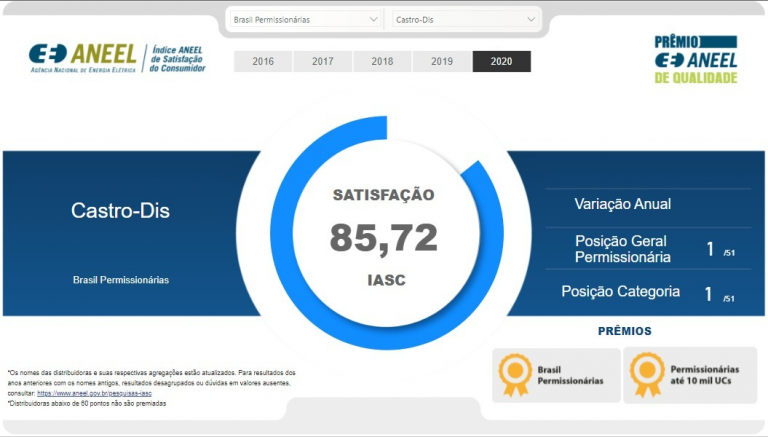Select the 2020 year tab

click(x=502, y=61)
